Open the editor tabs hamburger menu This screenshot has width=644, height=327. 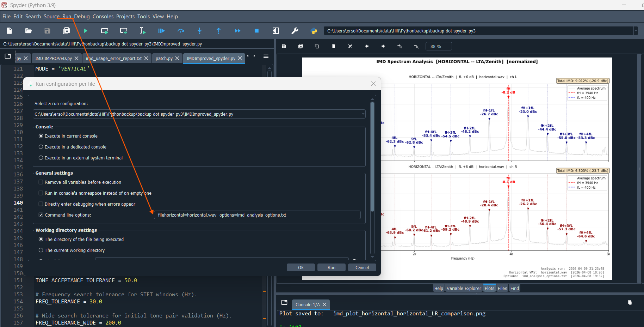click(266, 56)
